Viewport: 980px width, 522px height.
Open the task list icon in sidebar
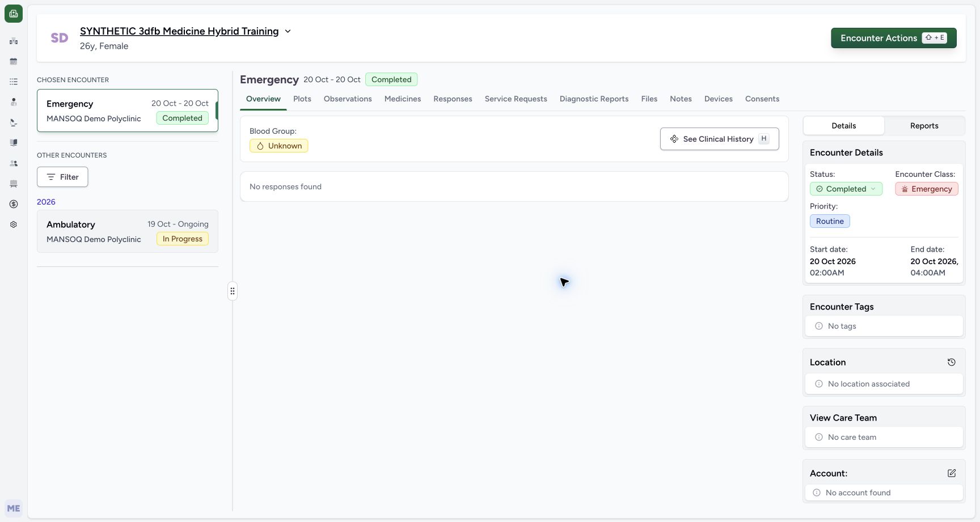[x=14, y=82]
